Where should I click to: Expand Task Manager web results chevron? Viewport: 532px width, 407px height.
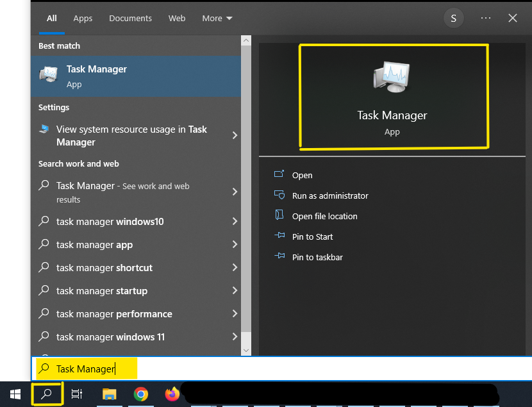[x=235, y=192]
